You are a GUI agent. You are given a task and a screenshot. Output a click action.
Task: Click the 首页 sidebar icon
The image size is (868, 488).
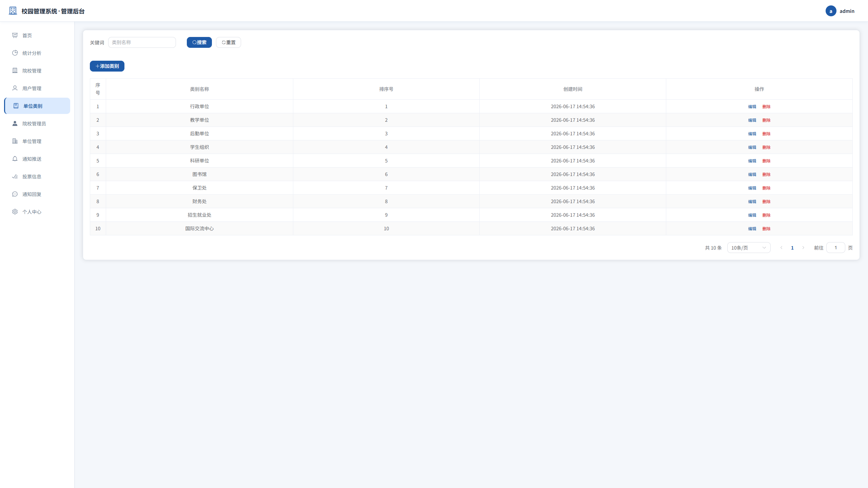(x=15, y=35)
